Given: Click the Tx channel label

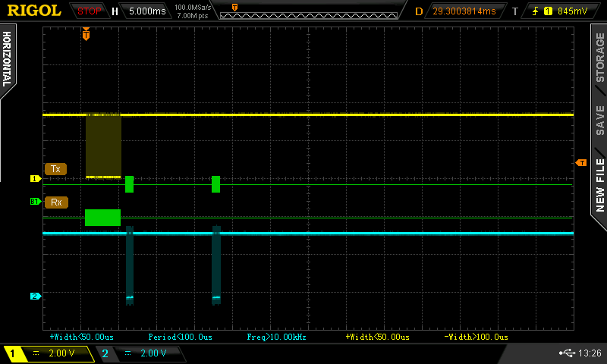Looking at the screenshot, I should 55,169.
